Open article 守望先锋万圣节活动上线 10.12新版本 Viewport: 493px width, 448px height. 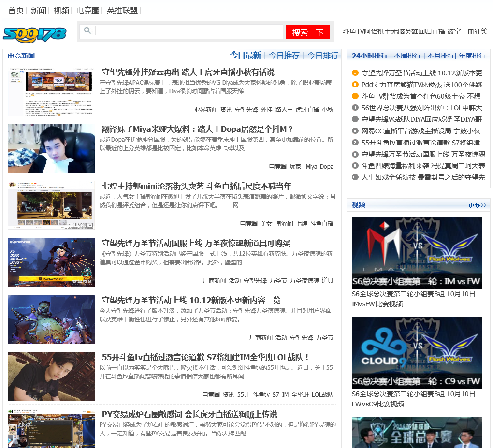tap(191, 300)
